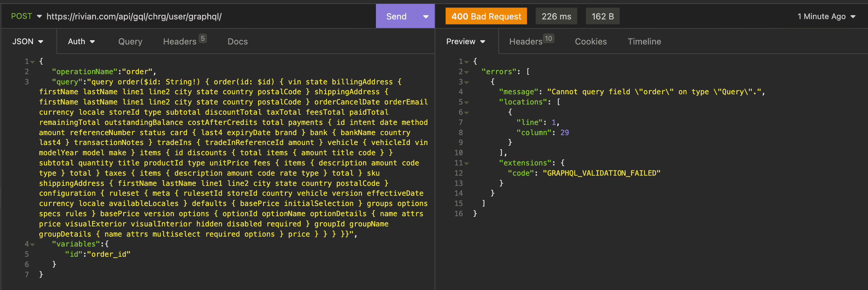Image resolution: width=868 pixels, height=290 pixels.
Task: Send the GraphQL request
Action: (396, 16)
